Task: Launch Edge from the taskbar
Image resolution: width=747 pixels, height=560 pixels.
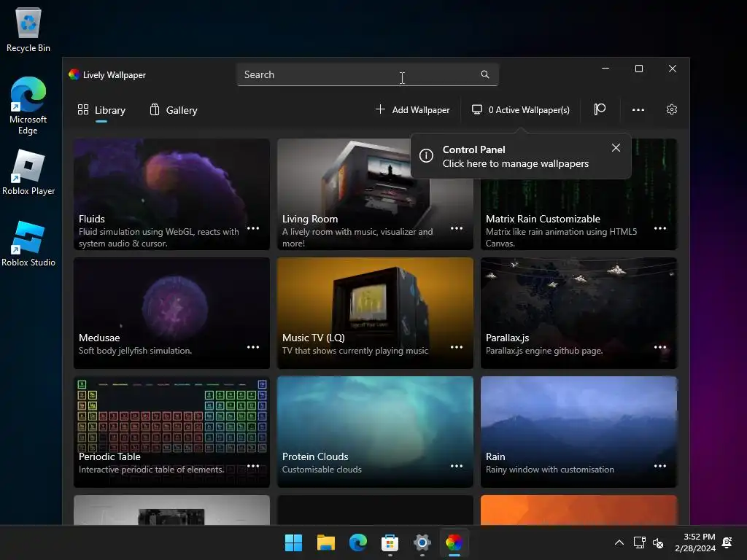Action: [357, 542]
